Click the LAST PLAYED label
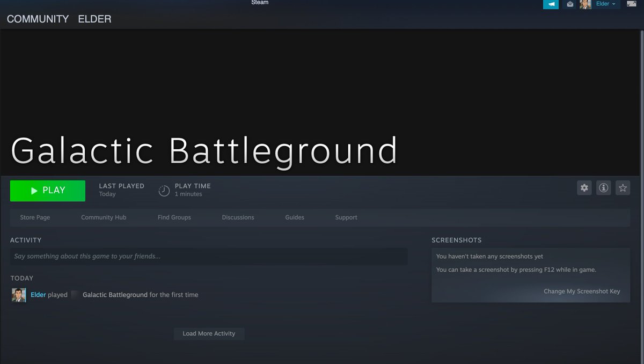Screen dimensions: 644x364 click(x=121, y=186)
